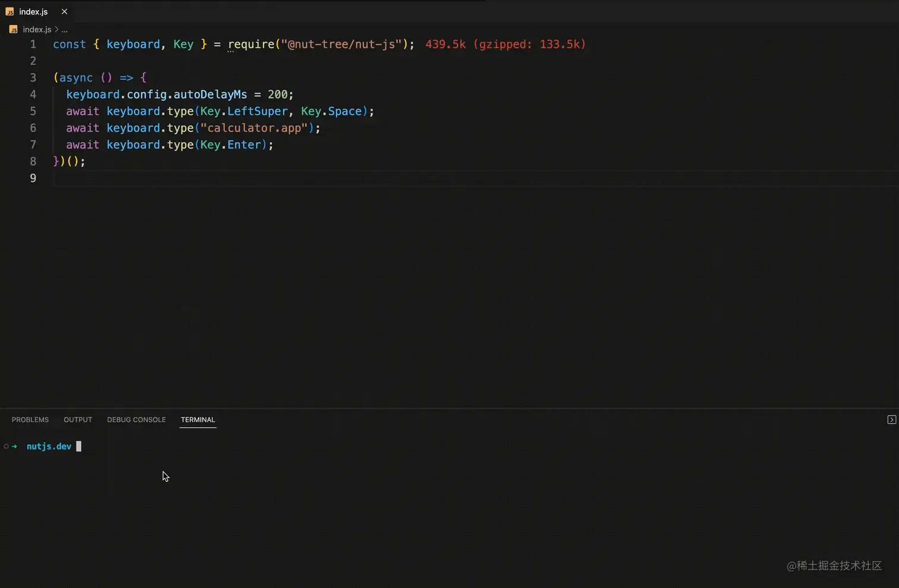This screenshot has height=588, width=899.
Task: Click the arrow icon in the terminal prompt
Action: pyautogui.click(x=14, y=446)
